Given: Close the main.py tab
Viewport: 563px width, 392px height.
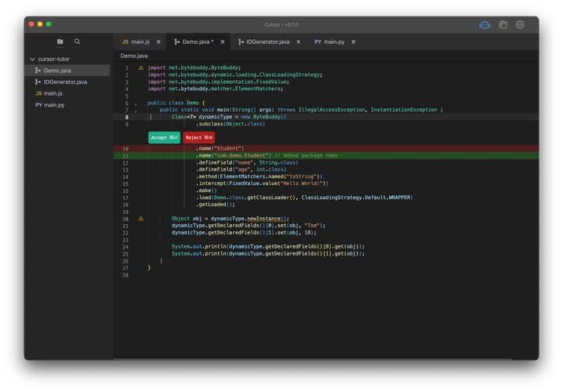Looking at the screenshot, I should coord(354,42).
